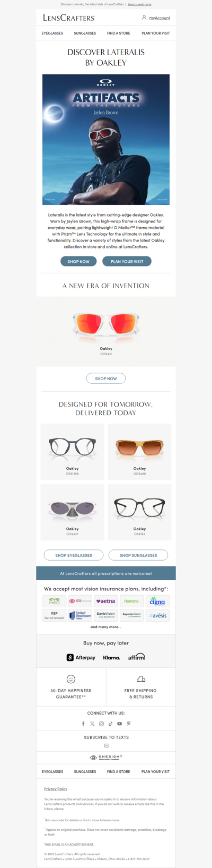The width and height of the screenshot is (212, 868).
Task: Open Sunglasses in the footer navigation
Action: [85, 771]
